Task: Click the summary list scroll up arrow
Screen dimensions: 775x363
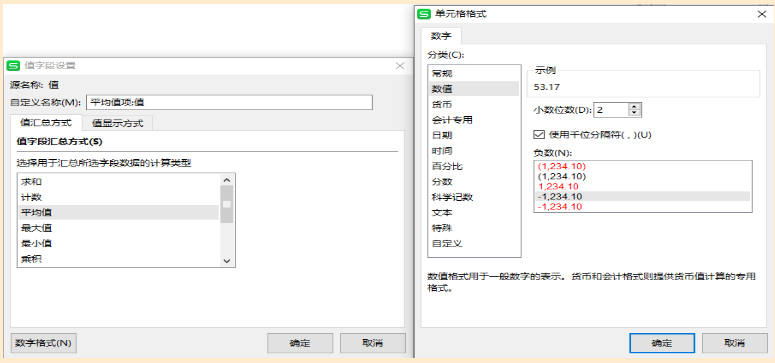Action: (227, 181)
